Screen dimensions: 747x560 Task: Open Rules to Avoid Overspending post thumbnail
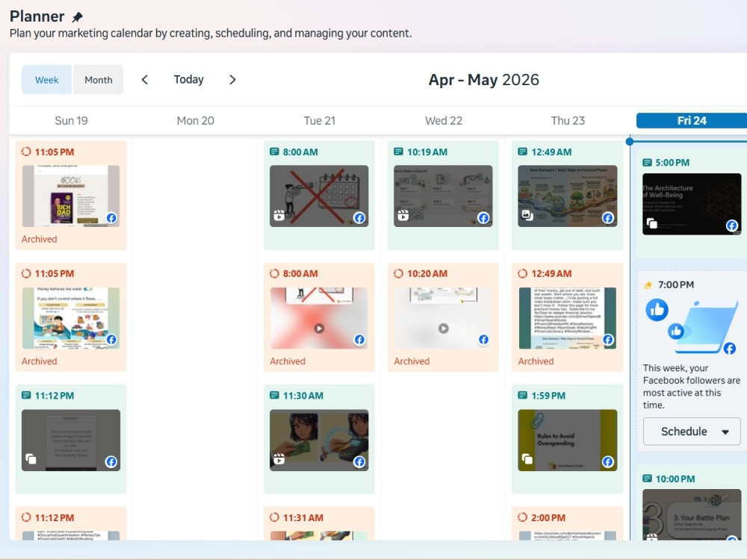568,440
